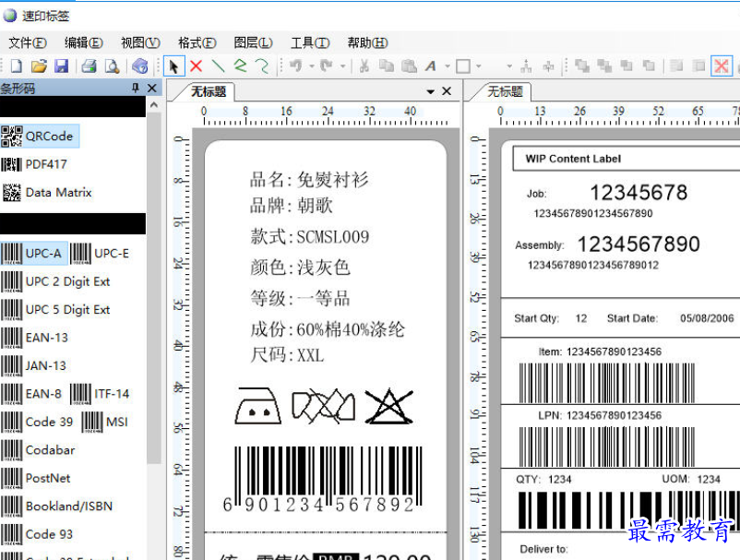Select the UPC-E barcode type
Viewport: 740px width, 560px height.
[100, 254]
